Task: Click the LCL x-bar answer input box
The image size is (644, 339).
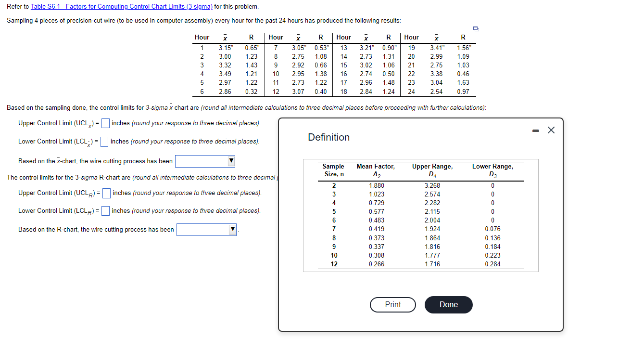Action: click(105, 142)
